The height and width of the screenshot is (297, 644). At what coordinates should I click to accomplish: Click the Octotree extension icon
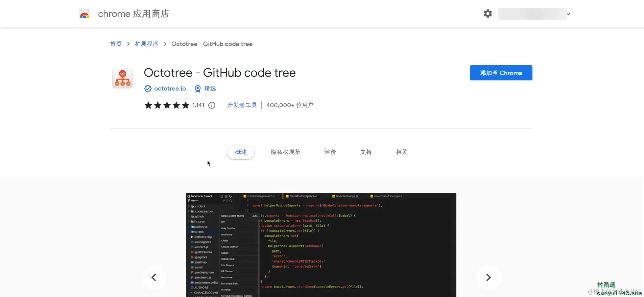[122, 78]
